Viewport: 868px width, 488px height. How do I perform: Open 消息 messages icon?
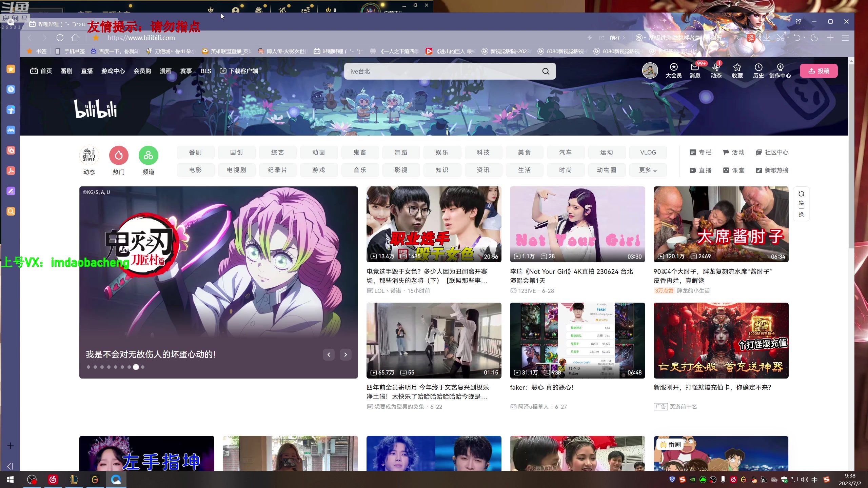695,71
